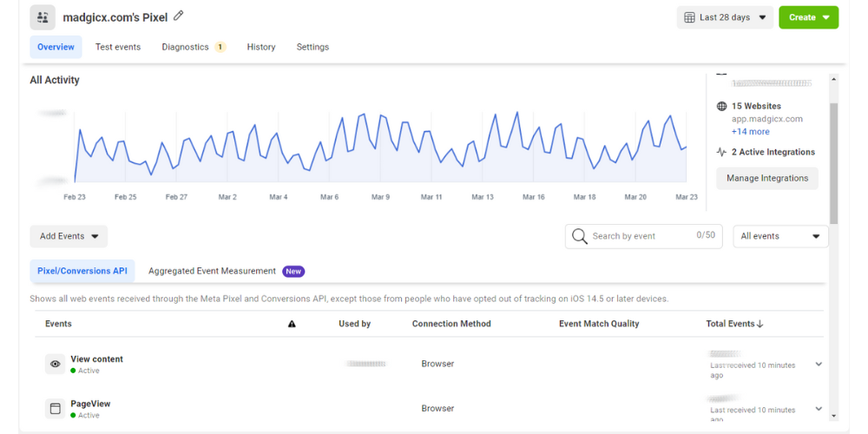
Task: Click the Active status under View content
Action: point(85,371)
